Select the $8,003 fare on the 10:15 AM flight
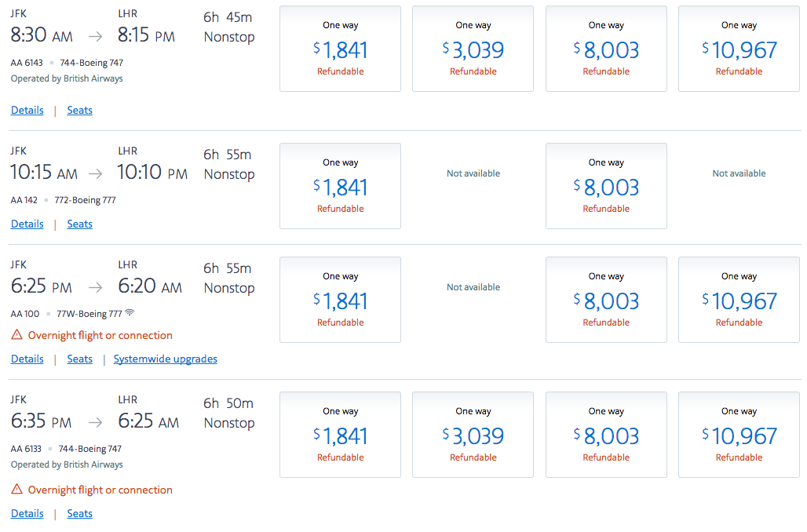Screen dimensions: 807x532 coord(606,186)
